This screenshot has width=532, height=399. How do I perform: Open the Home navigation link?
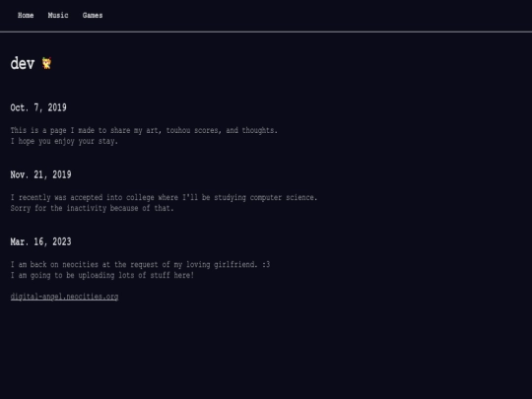26,15
